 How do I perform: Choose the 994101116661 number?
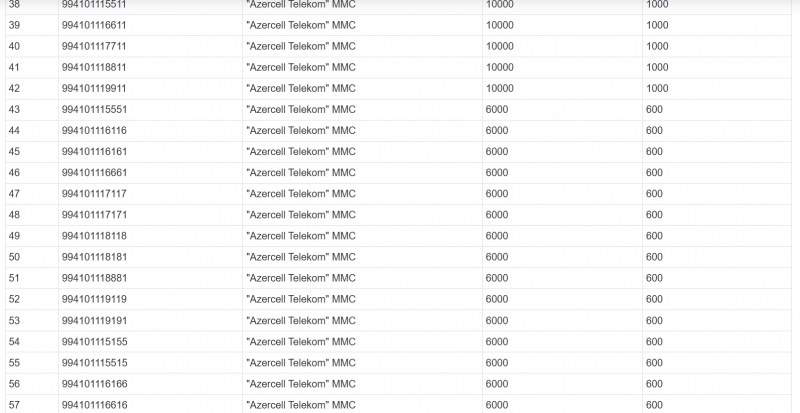click(x=94, y=173)
